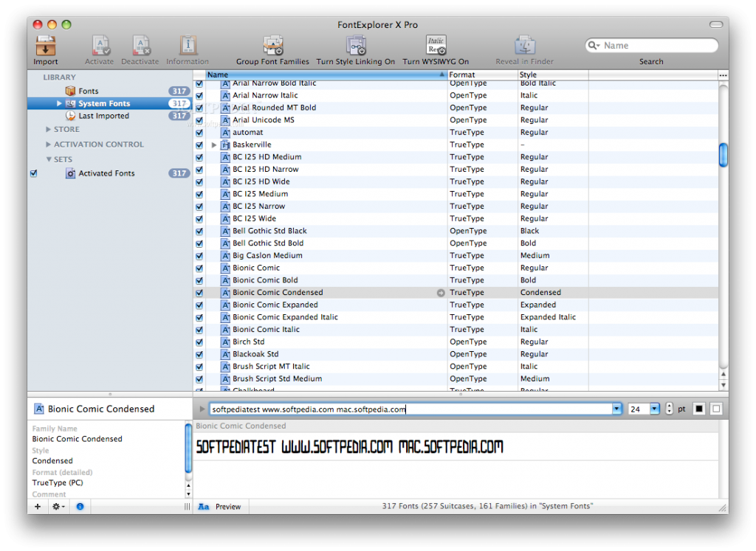The image size is (756, 551).
Task: Click the play triangle beside preview text field
Action: [x=202, y=409]
